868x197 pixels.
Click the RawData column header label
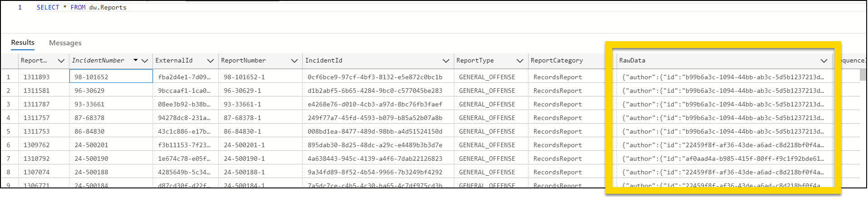point(632,61)
